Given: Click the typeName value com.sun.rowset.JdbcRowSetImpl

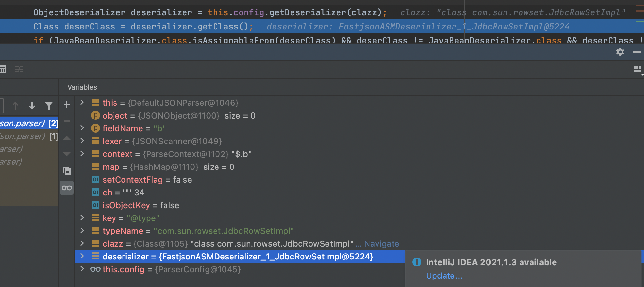Looking at the screenshot, I should (x=224, y=231).
